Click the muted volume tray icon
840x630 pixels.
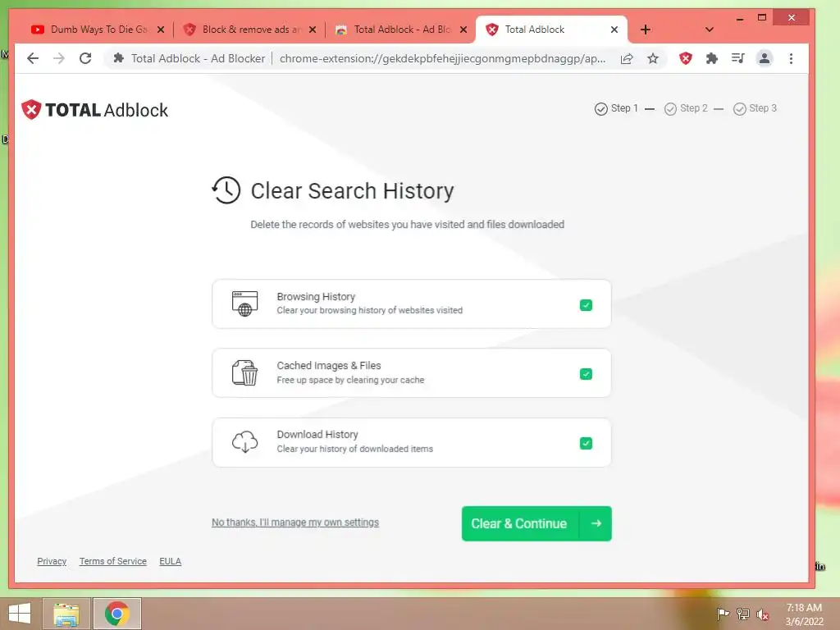763,614
